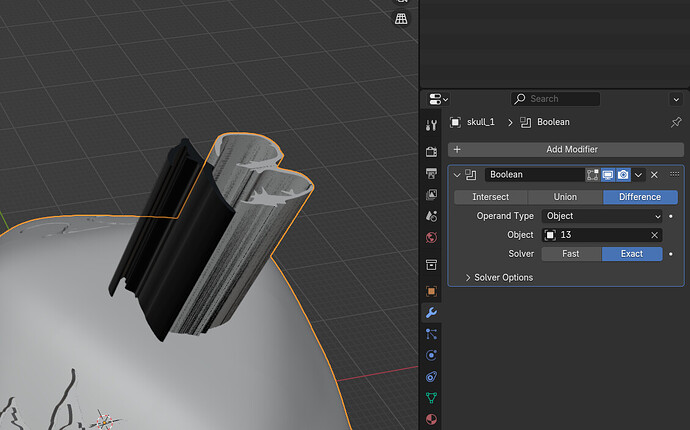
Task: Open the View Layer properties tab
Action: point(431,195)
